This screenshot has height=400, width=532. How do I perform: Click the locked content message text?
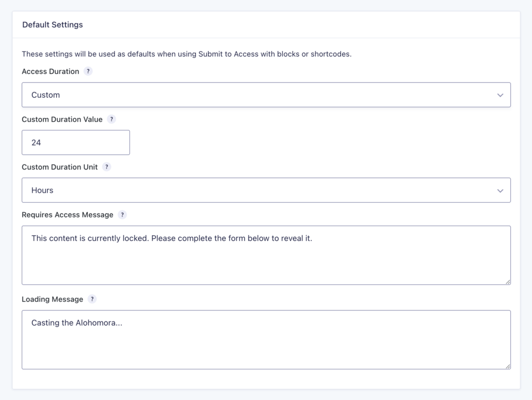pos(171,238)
